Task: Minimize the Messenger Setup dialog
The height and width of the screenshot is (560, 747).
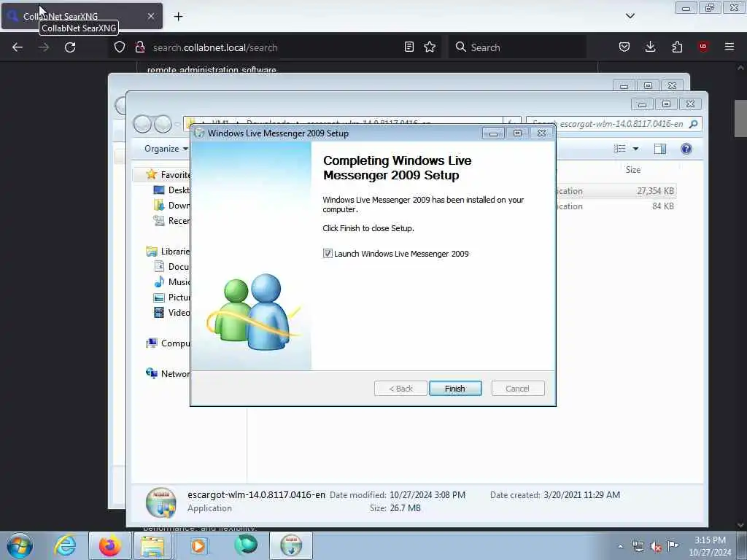Action: tap(493, 133)
